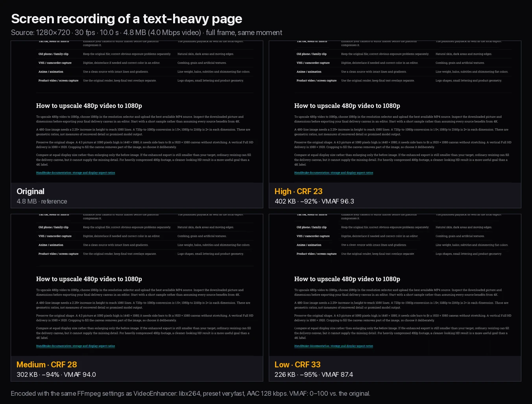Select 'Product video / screen capture' row in Low panel
The image size is (532, 404).
point(403,254)
